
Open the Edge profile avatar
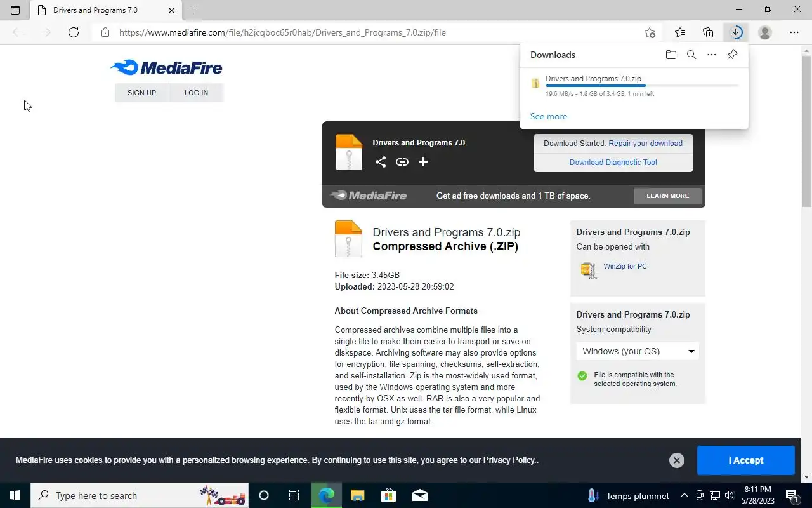765,32
